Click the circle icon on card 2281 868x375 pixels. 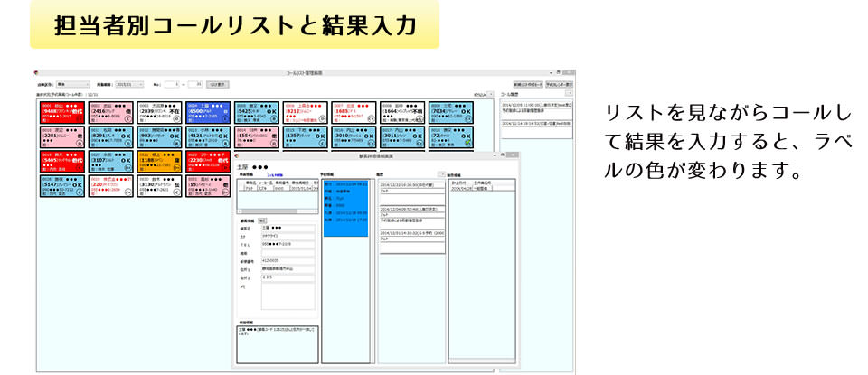80,143
